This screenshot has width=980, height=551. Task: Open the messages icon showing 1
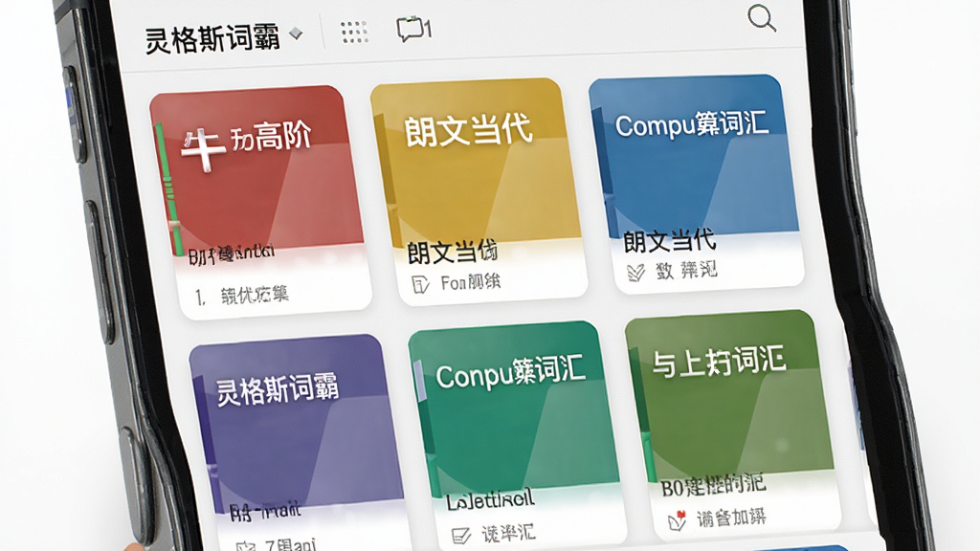(x=413, y=30)
